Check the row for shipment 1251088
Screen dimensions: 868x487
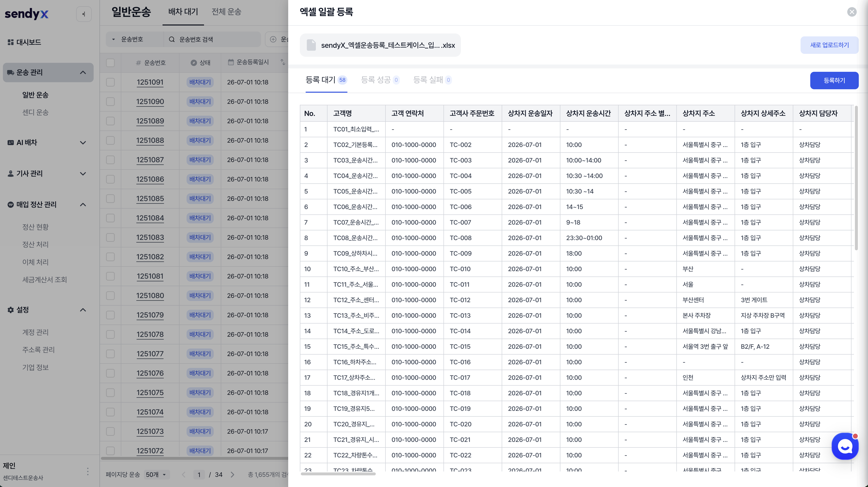110,140
